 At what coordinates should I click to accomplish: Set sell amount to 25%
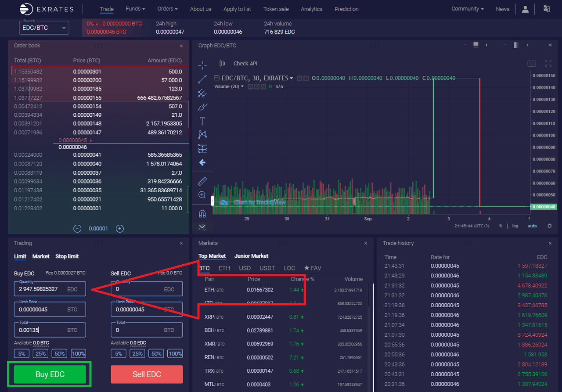(137, 353)
